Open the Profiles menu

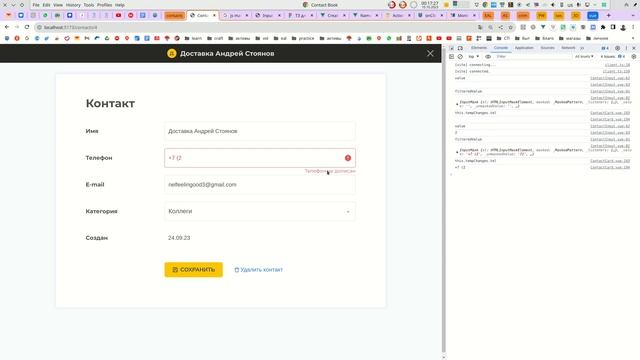[x=104, y=5]
